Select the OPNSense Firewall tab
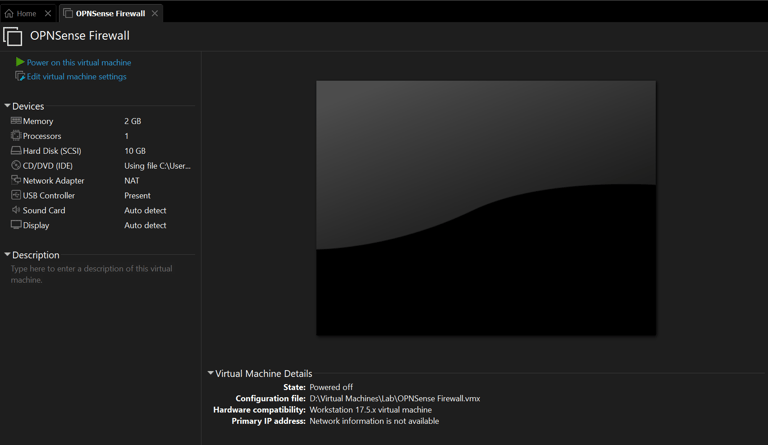 tap(111, 14)
